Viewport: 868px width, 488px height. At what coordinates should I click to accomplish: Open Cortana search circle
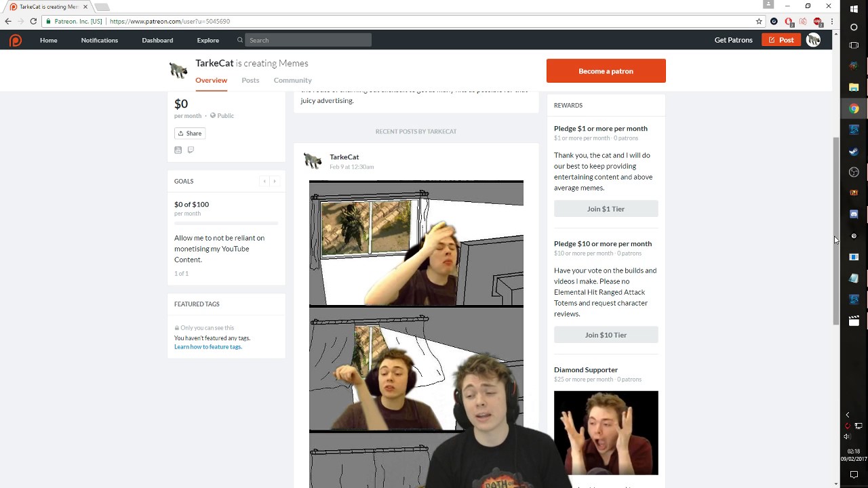click(854, 27)
